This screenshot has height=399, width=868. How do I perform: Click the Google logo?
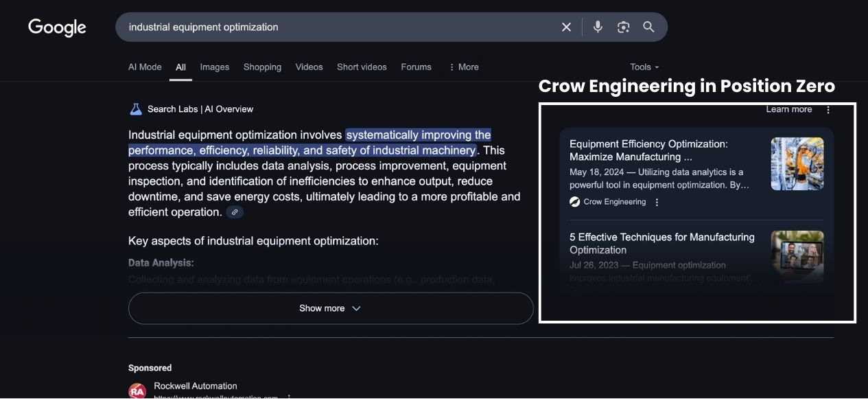(x=57, y=27)
